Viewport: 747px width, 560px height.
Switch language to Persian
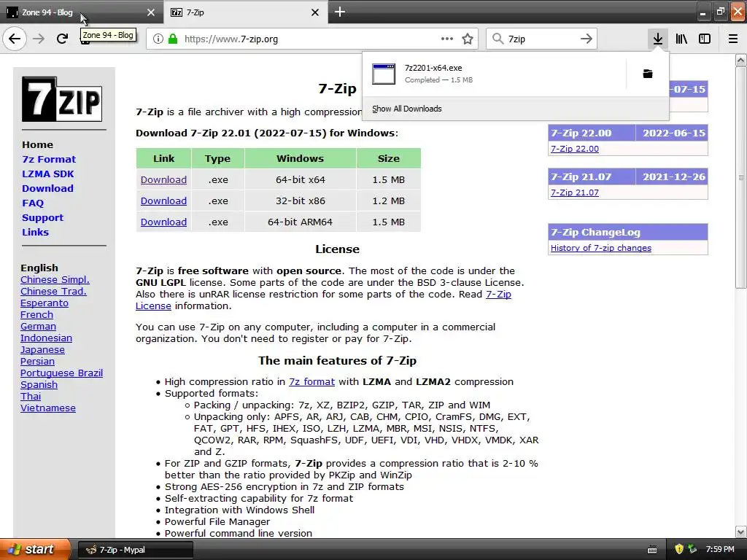click(x=37, y=362)
